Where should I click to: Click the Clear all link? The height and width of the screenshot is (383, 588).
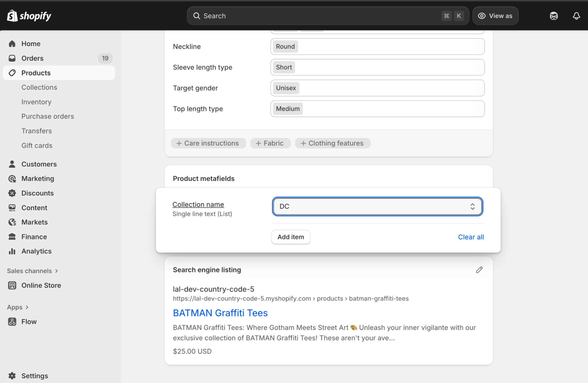pos(471,237)
